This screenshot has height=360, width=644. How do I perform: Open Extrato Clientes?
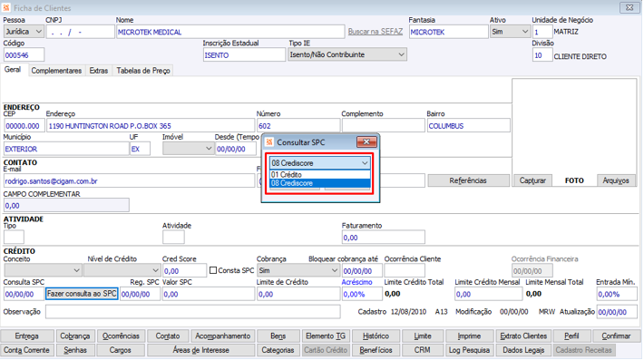pyautogui.click(x=523, y=336)
